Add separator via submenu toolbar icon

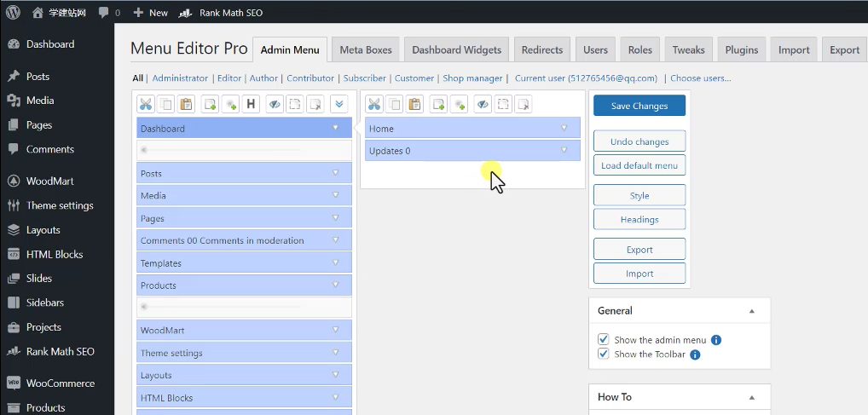coord(459,104)
